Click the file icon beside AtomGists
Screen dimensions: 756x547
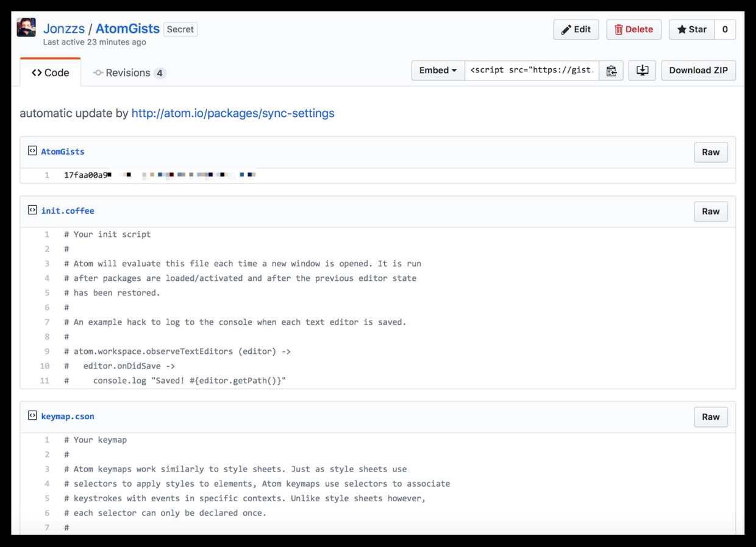click(x=32, y=151)
